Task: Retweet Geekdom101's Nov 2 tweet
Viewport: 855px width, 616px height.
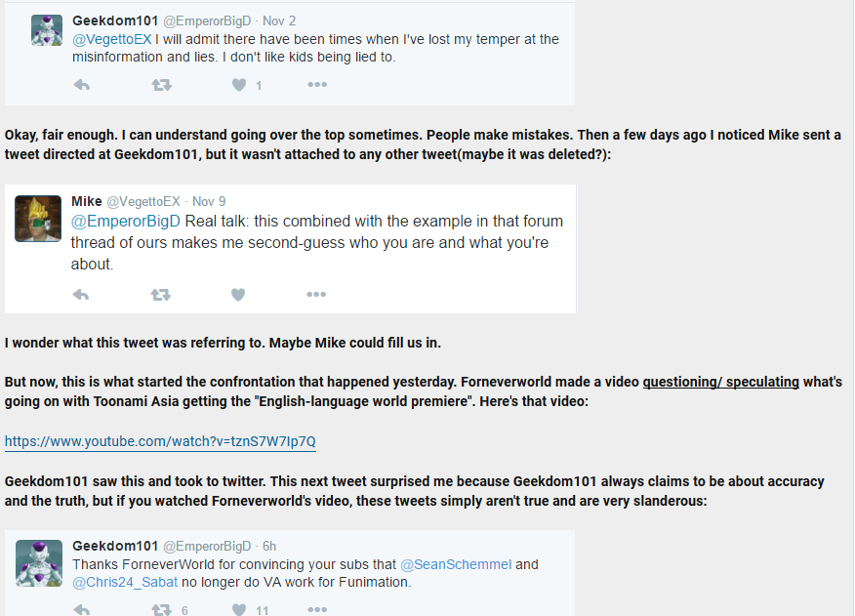Action: coord(161,85)
